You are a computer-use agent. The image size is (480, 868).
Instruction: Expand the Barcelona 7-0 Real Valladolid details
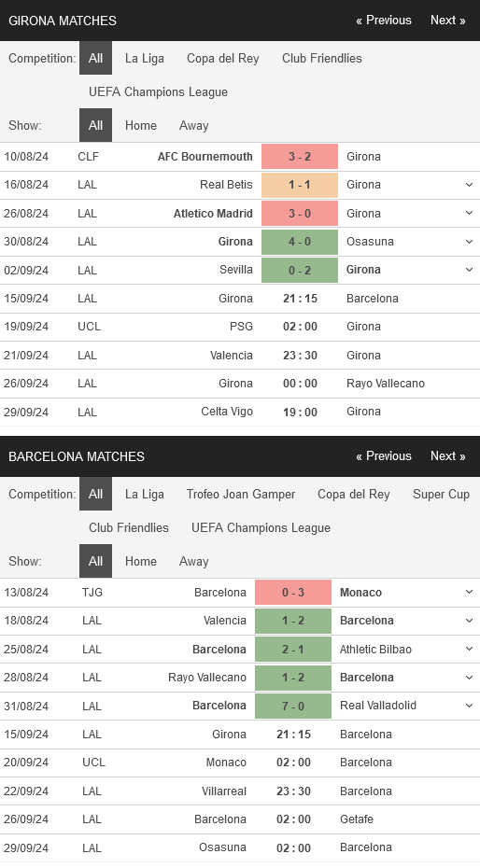tap(469, 706)
